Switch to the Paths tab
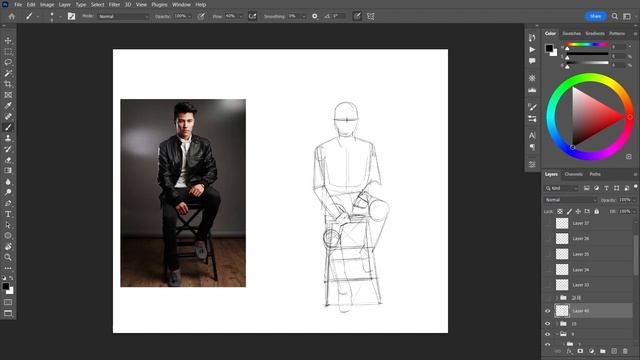 tap(595, 174)
